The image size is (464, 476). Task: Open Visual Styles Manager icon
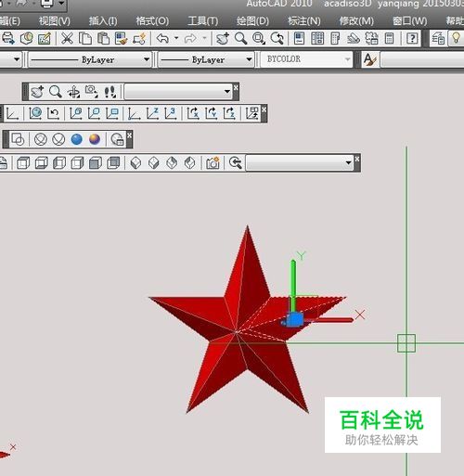117,139
